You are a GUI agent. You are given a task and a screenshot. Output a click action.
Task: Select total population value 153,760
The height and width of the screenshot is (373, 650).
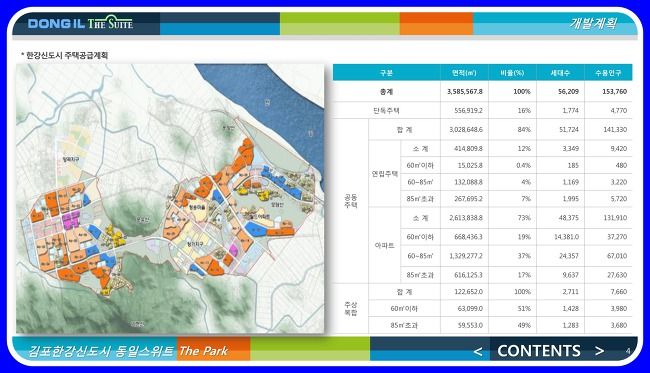click(x=614, y=92)
